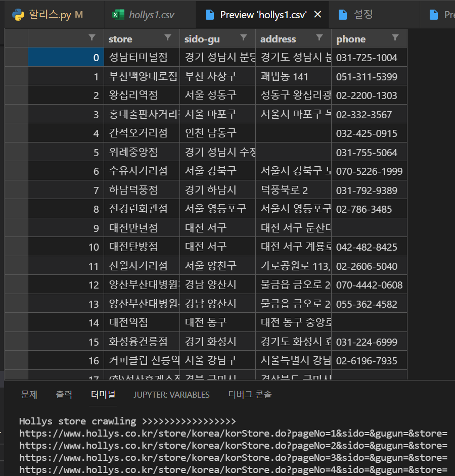Screen dimensions: 455x476
Task: Select the 덕풍북로 2 address cell
Action: 293,189
